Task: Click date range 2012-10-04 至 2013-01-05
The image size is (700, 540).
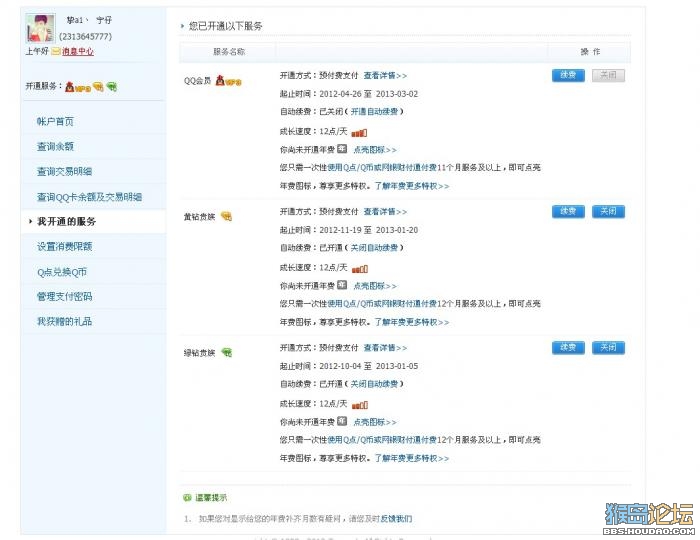Action: pyautogui.click(x=369, y=366)
